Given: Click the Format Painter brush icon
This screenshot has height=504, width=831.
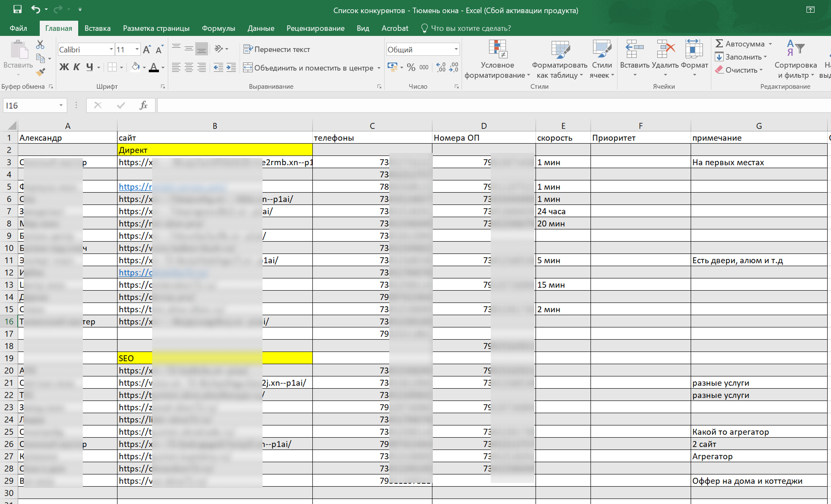Looking at the screenshot, I should click(x=41, y=72).
